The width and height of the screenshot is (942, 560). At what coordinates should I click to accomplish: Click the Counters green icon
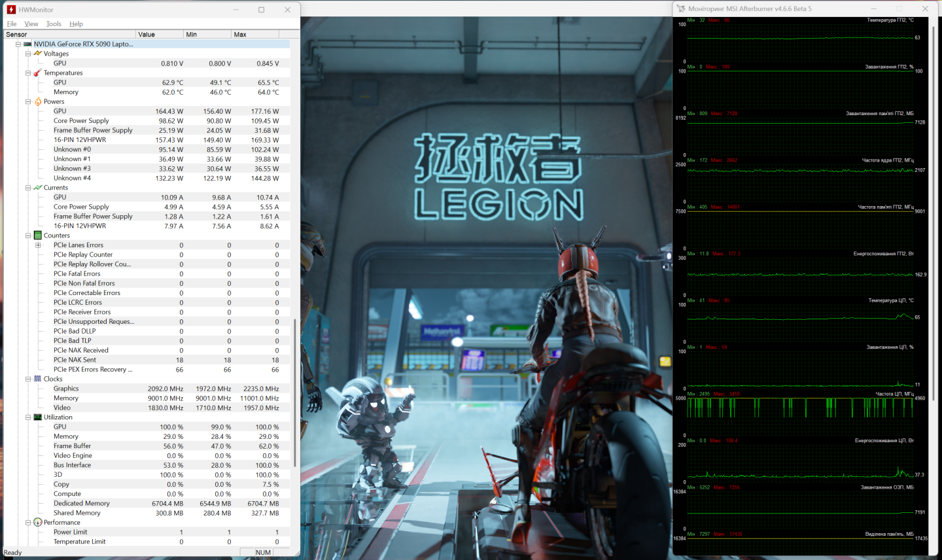point(38,236)
